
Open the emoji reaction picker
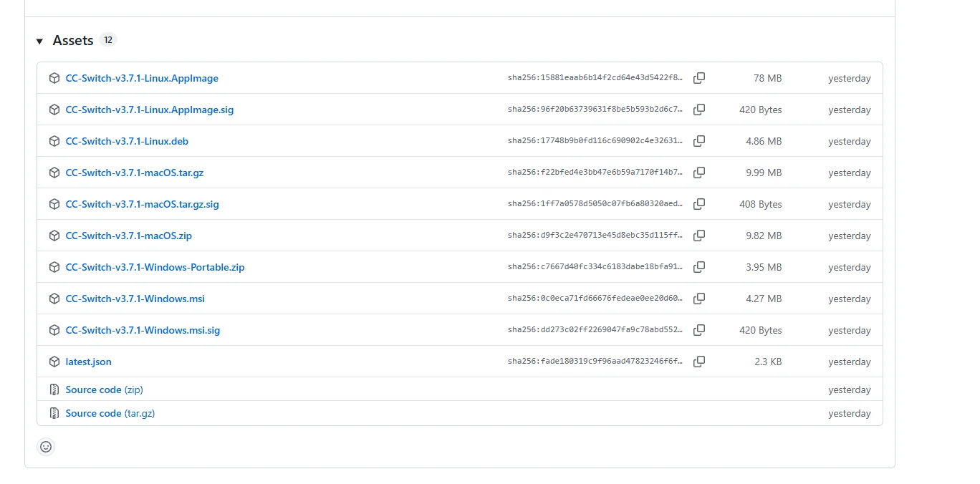tap(46, 447)
